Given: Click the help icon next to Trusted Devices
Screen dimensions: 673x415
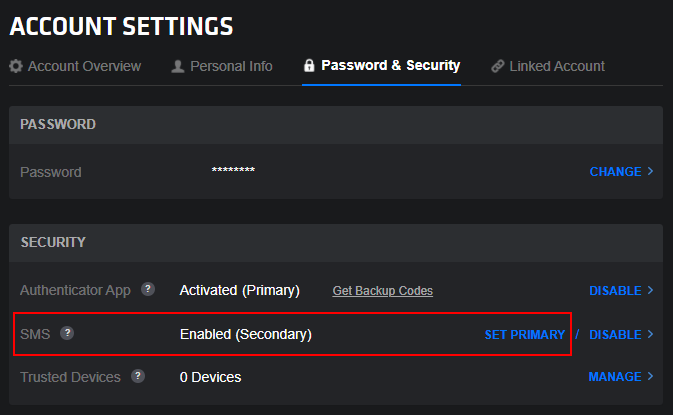Looking at the screenshot, I should (138, 376).
